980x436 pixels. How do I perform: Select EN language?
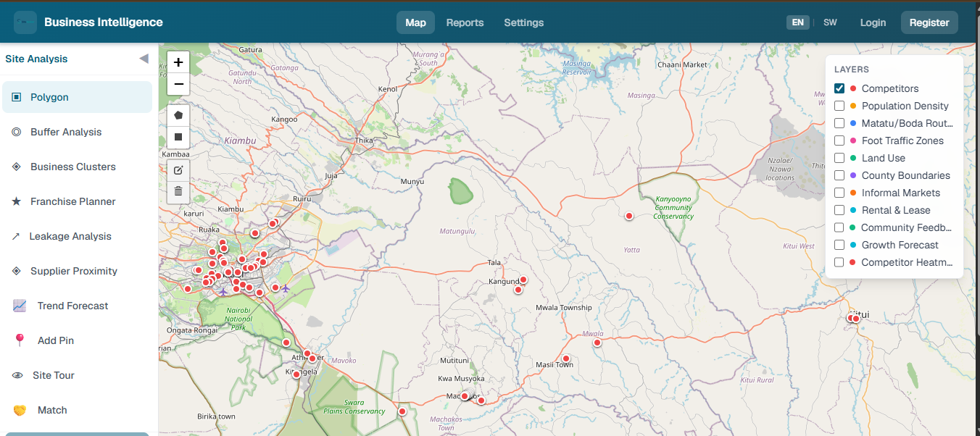click(x=798, y=22)
